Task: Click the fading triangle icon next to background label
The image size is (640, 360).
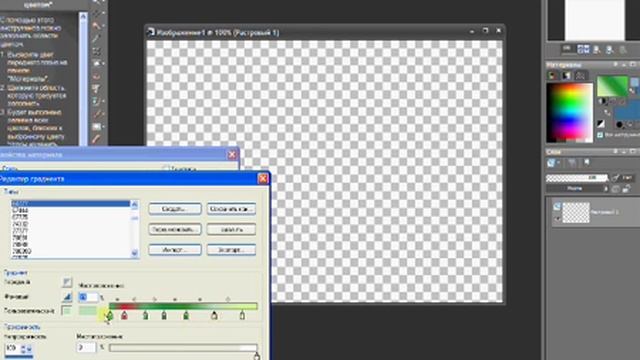Action: 67,297
